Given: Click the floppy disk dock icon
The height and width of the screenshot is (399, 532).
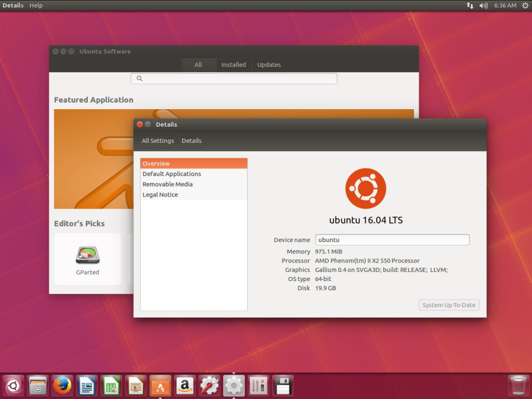Looking at the screenshot, I should click(283, 386).
